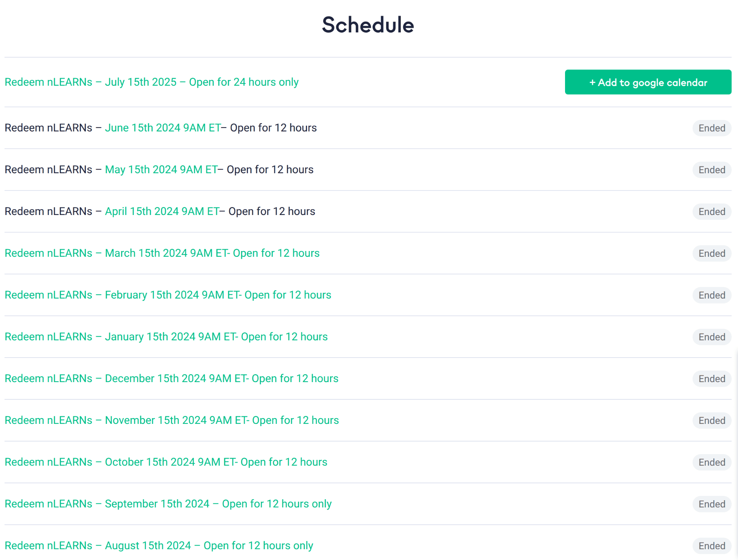The width and height of the screenshot is (738, 560).
Task: Click the Ended badge on November 15th row
Action: tap(712, 421)
